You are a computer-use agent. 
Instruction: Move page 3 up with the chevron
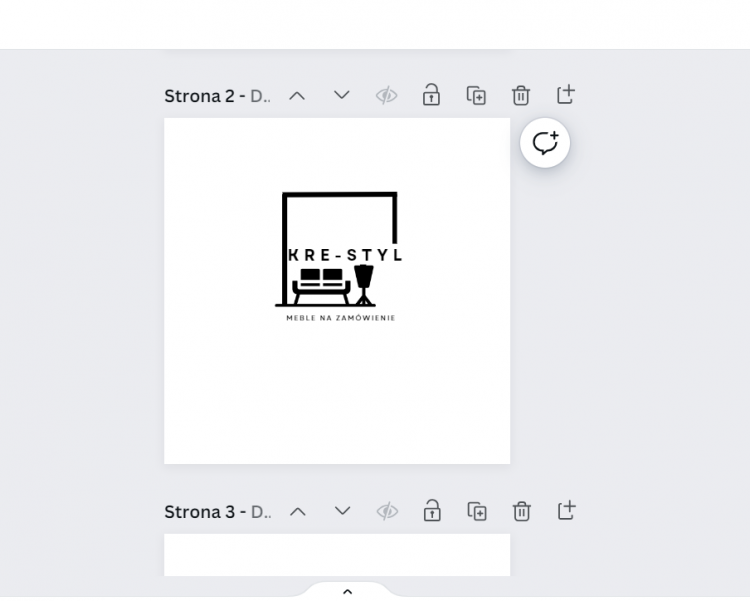pyautogui.click(x=298, y=511)
